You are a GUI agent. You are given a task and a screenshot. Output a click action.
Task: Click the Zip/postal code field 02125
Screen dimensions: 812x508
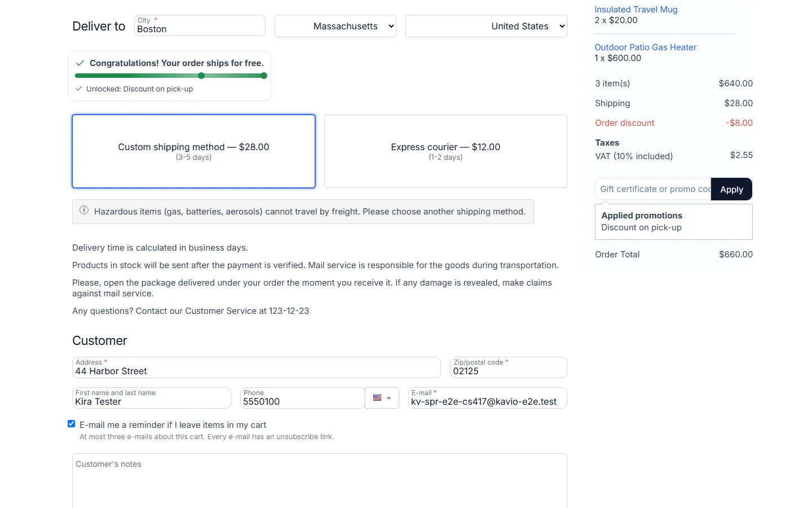point(509,367)
